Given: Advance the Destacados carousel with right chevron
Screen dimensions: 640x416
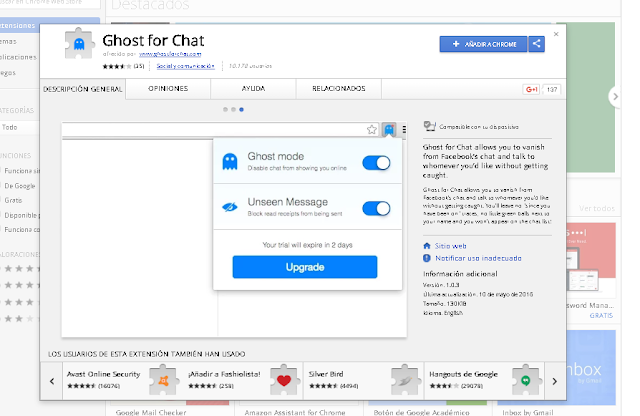Looking at the screenshot, I should [615, 97].
